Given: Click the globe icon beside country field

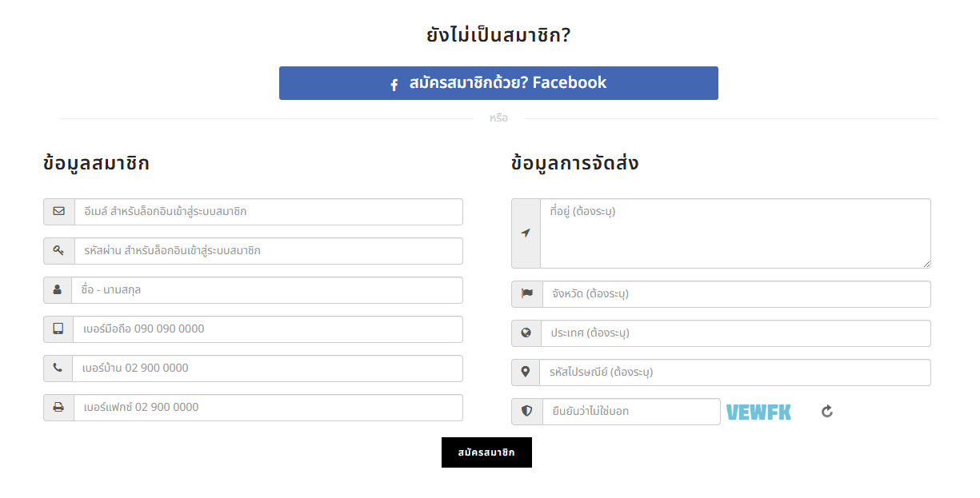Looking at the screenshot, I should point(526,333).
